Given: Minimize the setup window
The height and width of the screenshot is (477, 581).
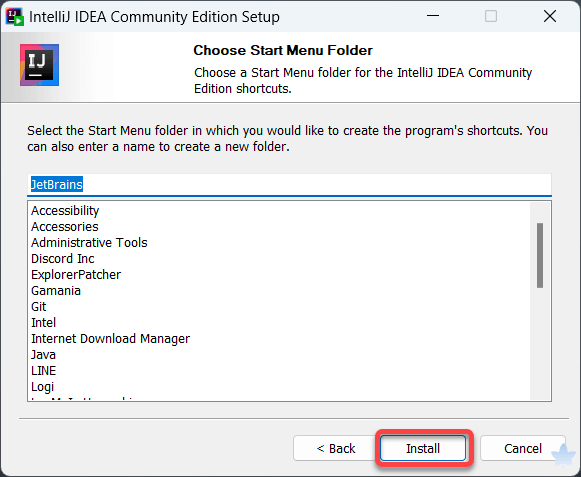Looking at the screenshot, I should [x=433, y=16].
